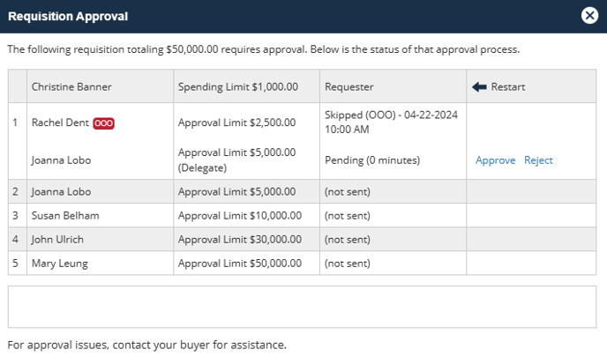Select Rachel Dent approver name
Image resolution: width=607 pixels, height=364 pixels.
coord(60,123)
